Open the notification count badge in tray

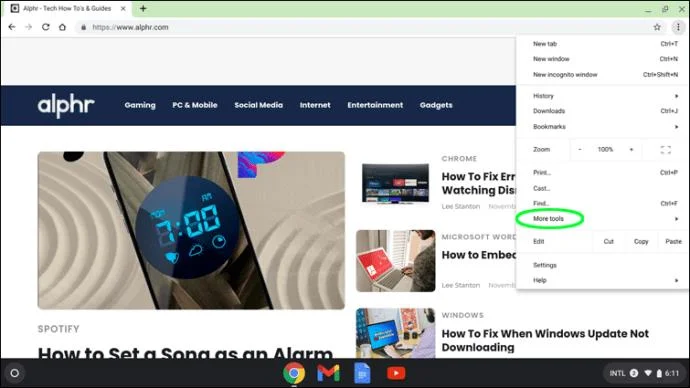coord(634,373)
